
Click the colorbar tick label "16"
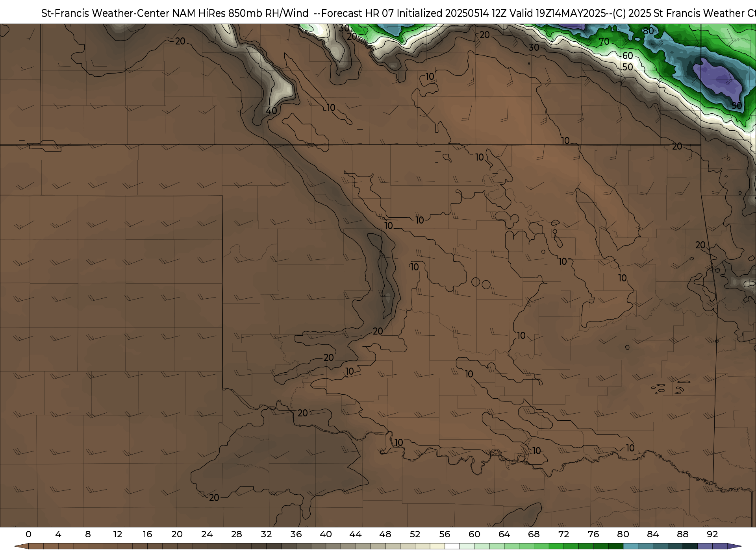pyautogui.click(x=147, y=534)
